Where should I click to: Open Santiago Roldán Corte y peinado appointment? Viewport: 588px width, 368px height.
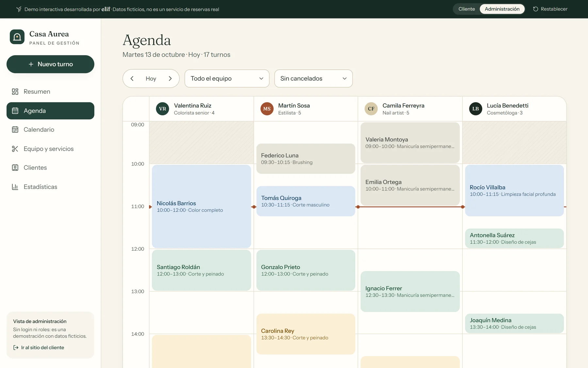(x=202, y=270)
